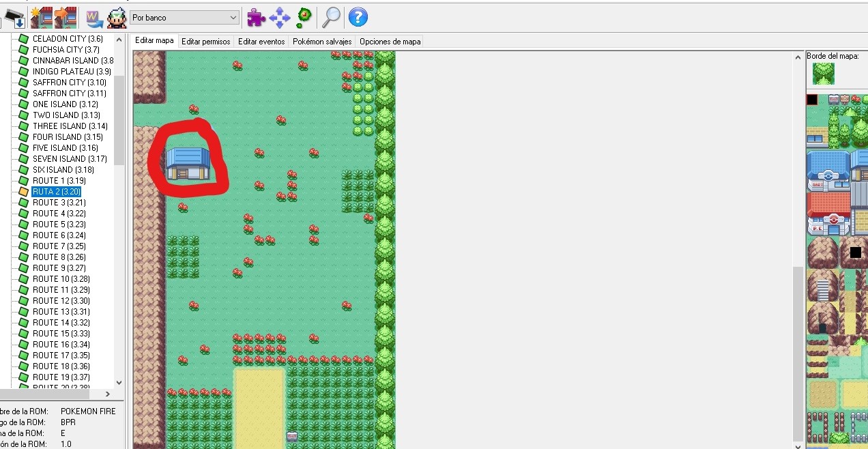
Task: Select RUTA 2 (3.20) in map list
Action: 56,192
